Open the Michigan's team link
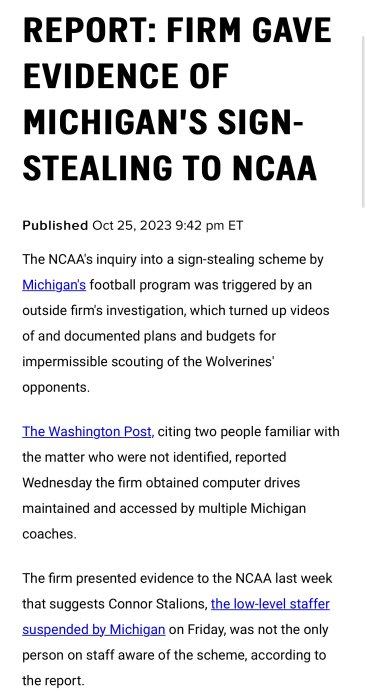Image resolution: width=367 pixels, height=700 pixels. (x=54, y=284)
